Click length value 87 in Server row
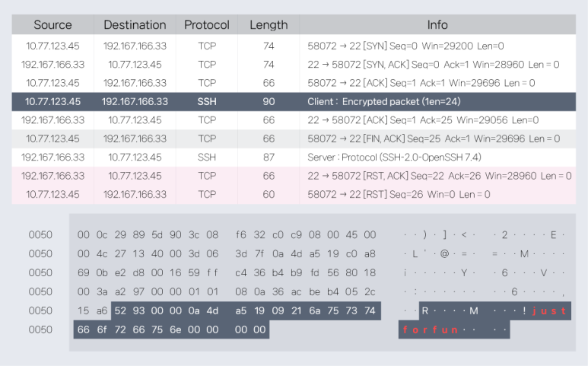This screenshot has height=366, width=588. pos(269,157)
